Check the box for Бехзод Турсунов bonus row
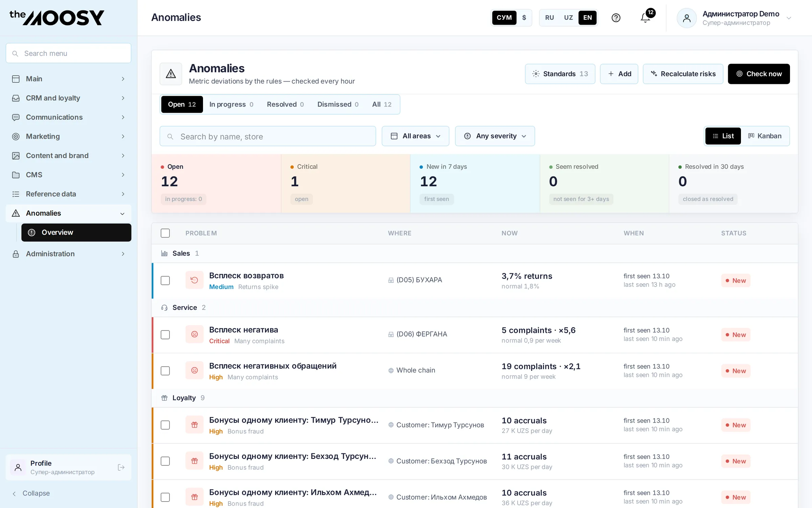 pyautogui.click(x=165, y=461)
